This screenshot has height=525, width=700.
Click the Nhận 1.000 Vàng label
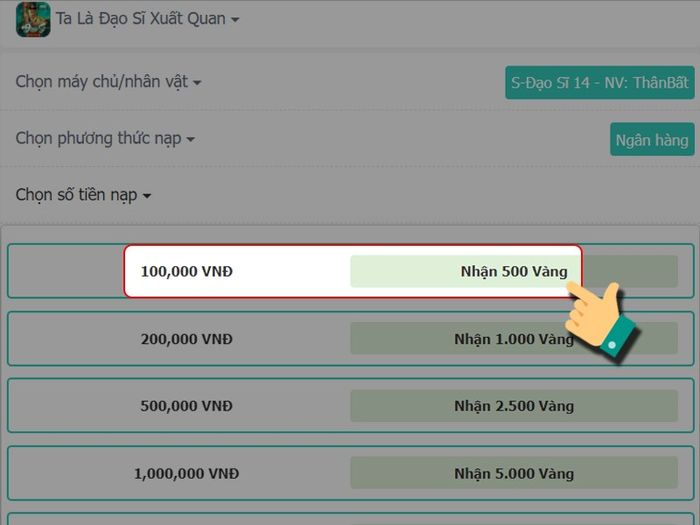pos(514,339)
